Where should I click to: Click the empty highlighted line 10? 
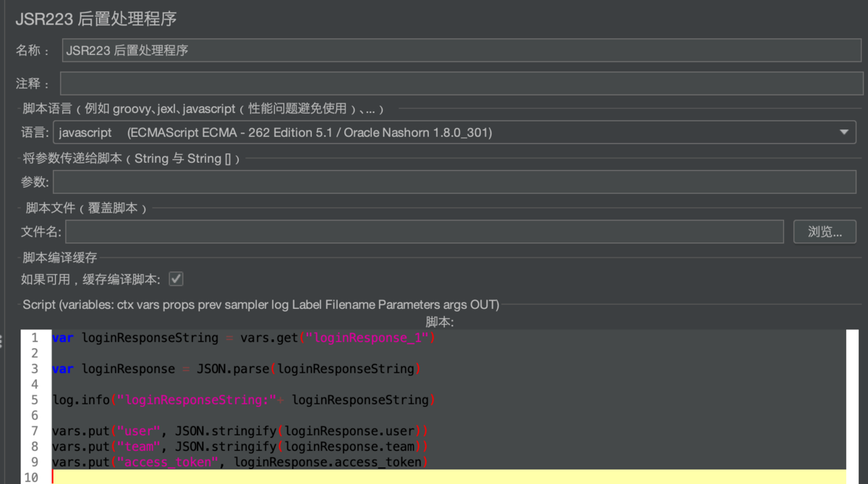click(x=448, y=477)
